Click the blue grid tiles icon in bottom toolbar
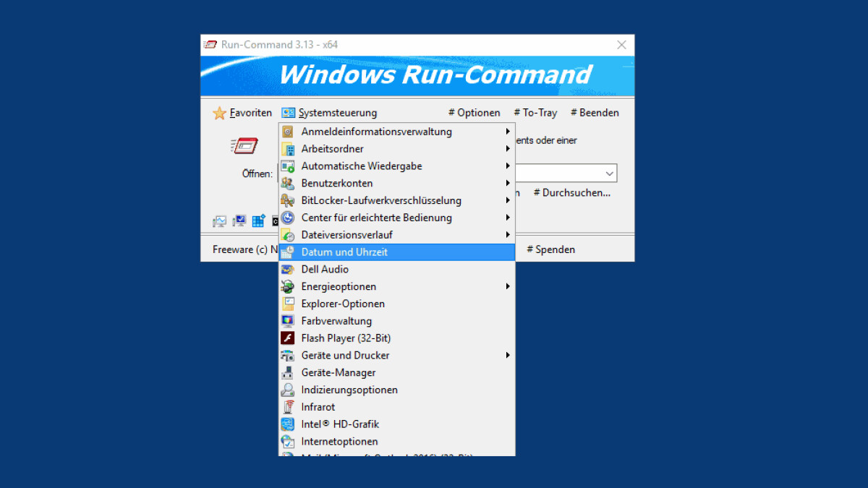Viewport: 868px width, 488px height. point(259,221)
